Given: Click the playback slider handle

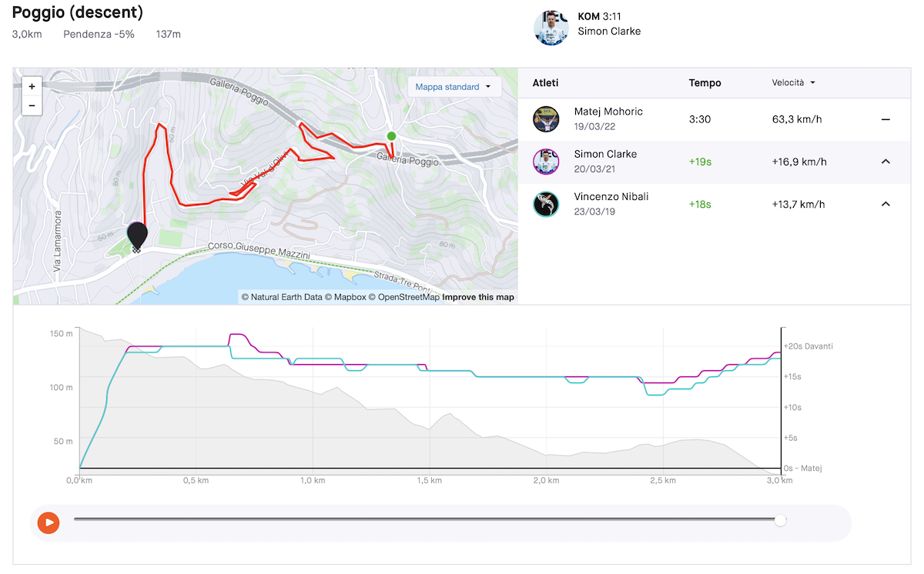Looking at the screenshot, I should pos(780,520).
